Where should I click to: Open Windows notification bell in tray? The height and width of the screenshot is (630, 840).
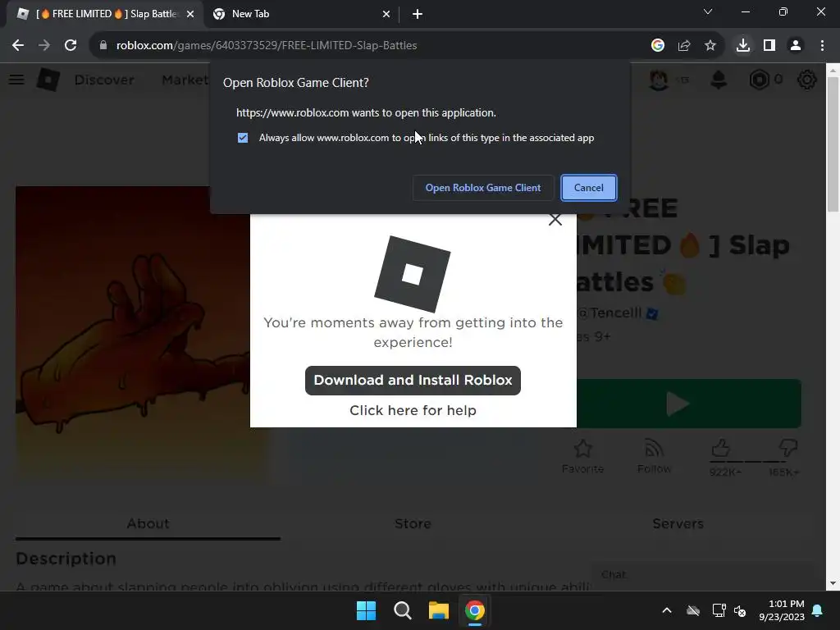pyautogui.click(x=818, y=610)
